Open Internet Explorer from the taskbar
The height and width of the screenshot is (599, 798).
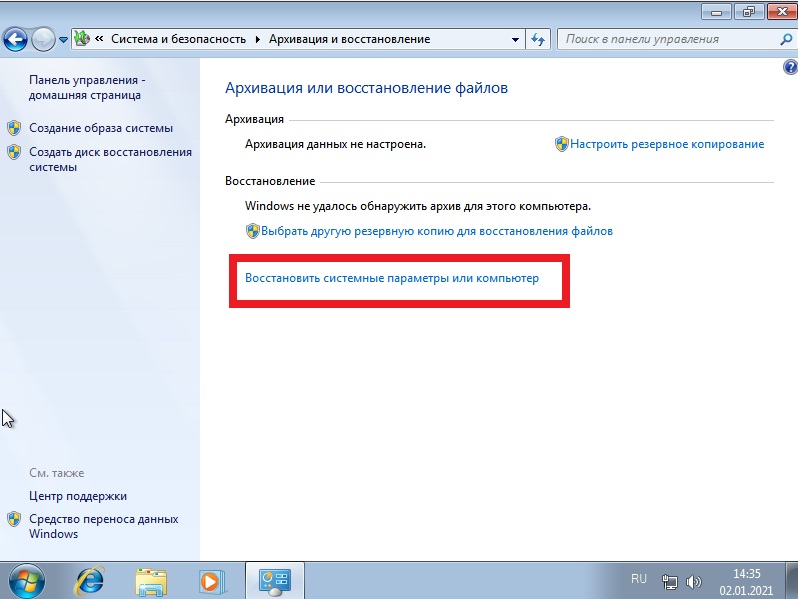click(x=90, y=581)
